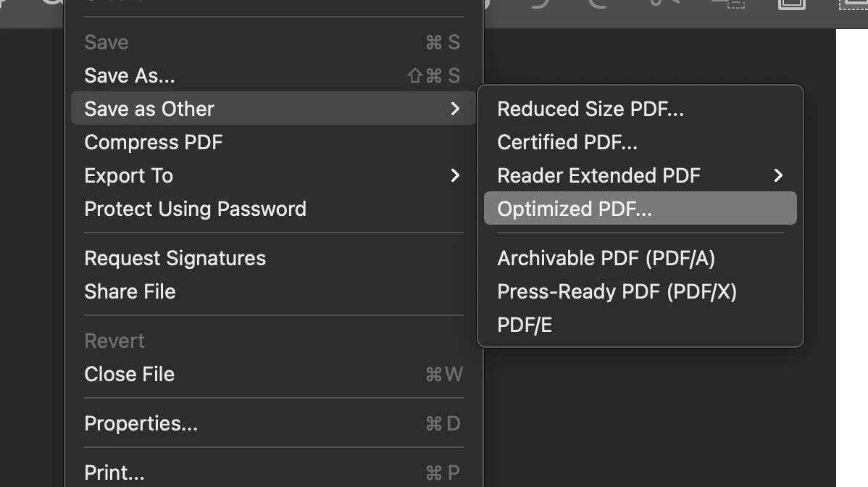Click the Save as Other label
The image size is (868, 487).
coord(149,109)
